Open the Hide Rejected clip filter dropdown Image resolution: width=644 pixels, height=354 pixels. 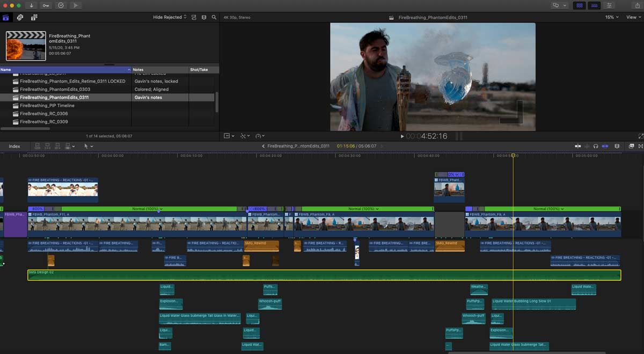click(170, 17)
